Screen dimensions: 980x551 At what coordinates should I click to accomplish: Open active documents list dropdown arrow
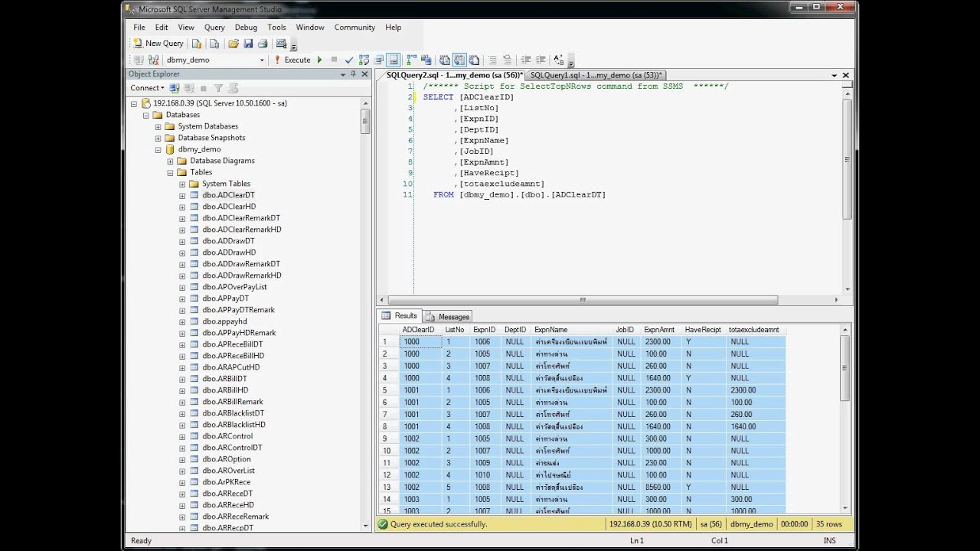click(x=834, y=75)
